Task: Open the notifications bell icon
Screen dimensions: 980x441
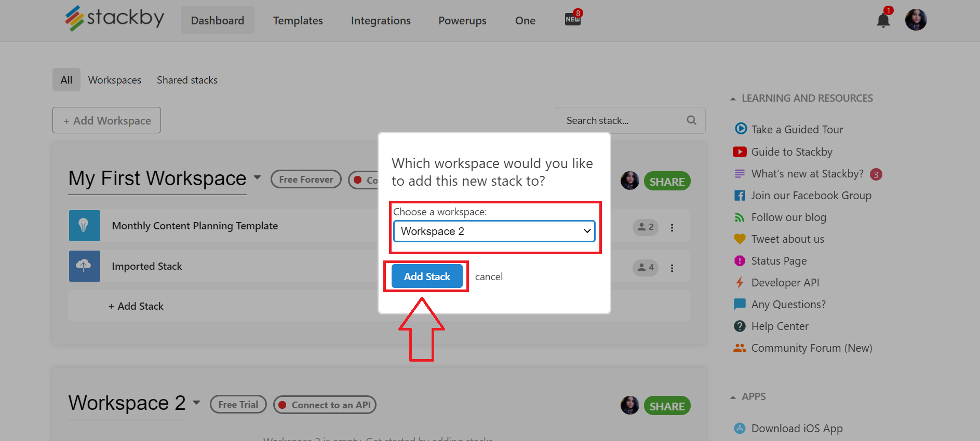Action: pos(883,20)
